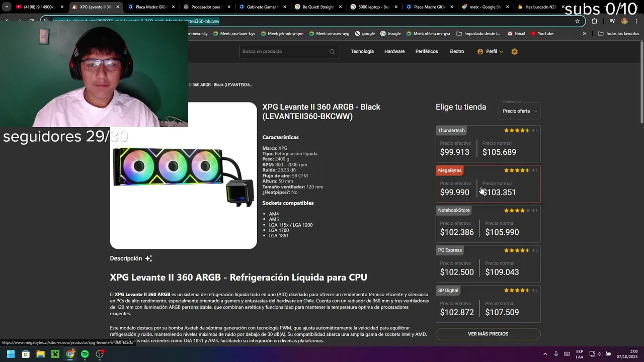Viewport: 644px width, 362px height.
Task: Open Meet: jek-adnp-qnn bookmark
Action: coord(282,34)
